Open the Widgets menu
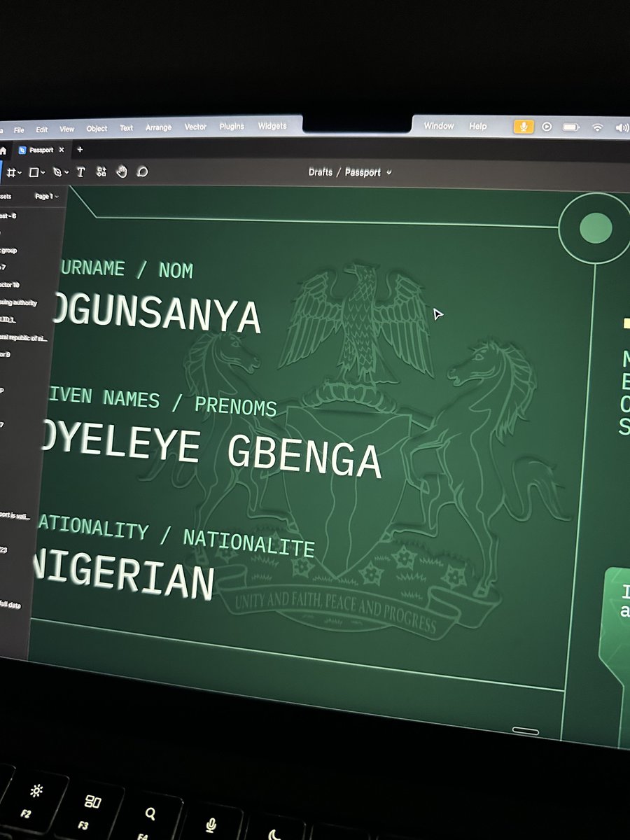The image size is (630, 840). point(272,126)
